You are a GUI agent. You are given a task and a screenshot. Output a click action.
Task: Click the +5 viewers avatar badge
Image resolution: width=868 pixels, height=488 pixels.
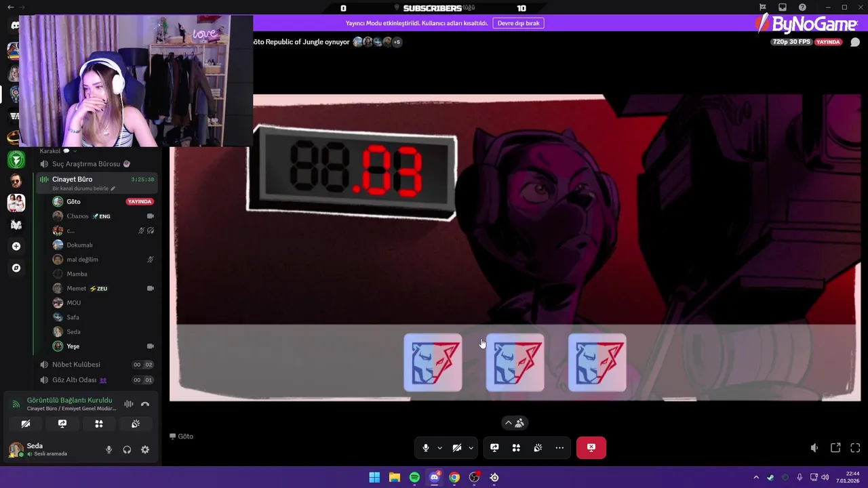397,42
